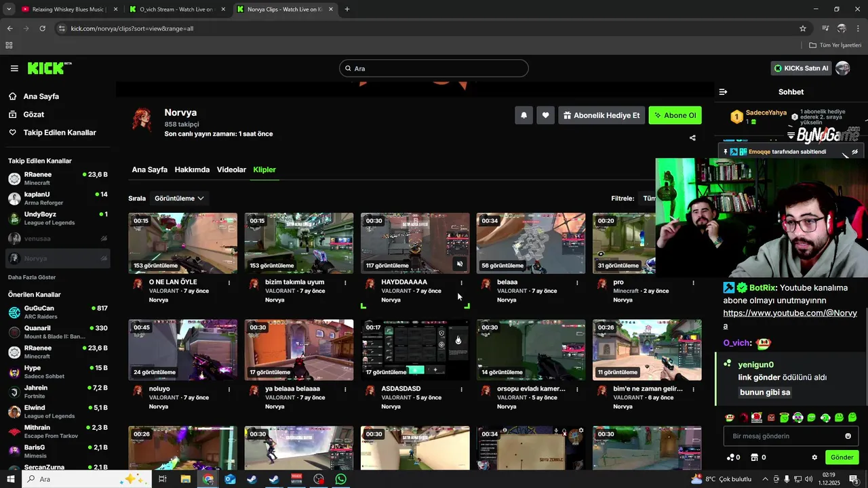Open WhatsApp from the taskbar

(x=340, y=479)
